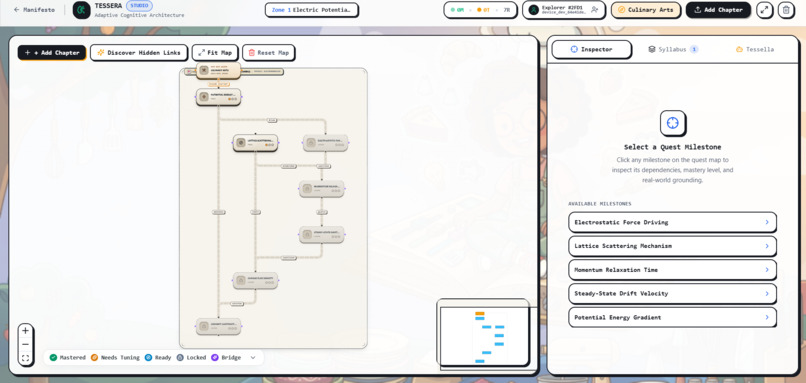Zoom in with the plus map control
Viewport: 806px width, 383px height.
(25, 331)
